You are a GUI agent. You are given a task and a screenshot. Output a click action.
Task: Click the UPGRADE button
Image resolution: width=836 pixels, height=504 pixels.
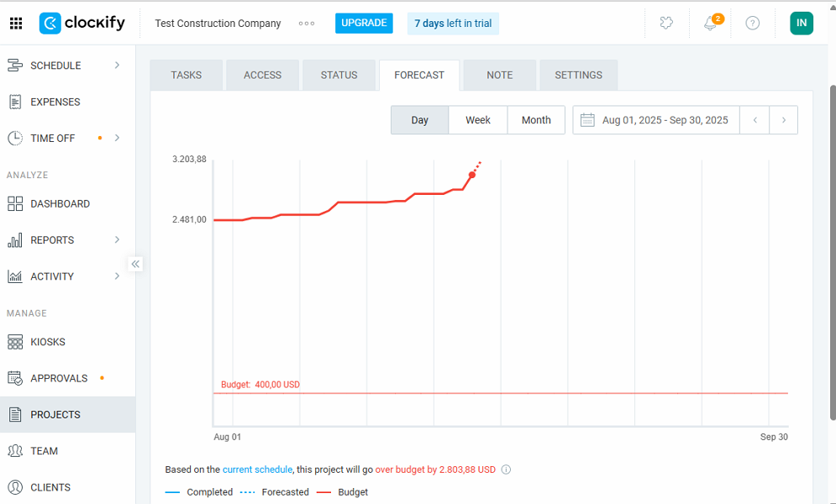(x=364, y=24)
